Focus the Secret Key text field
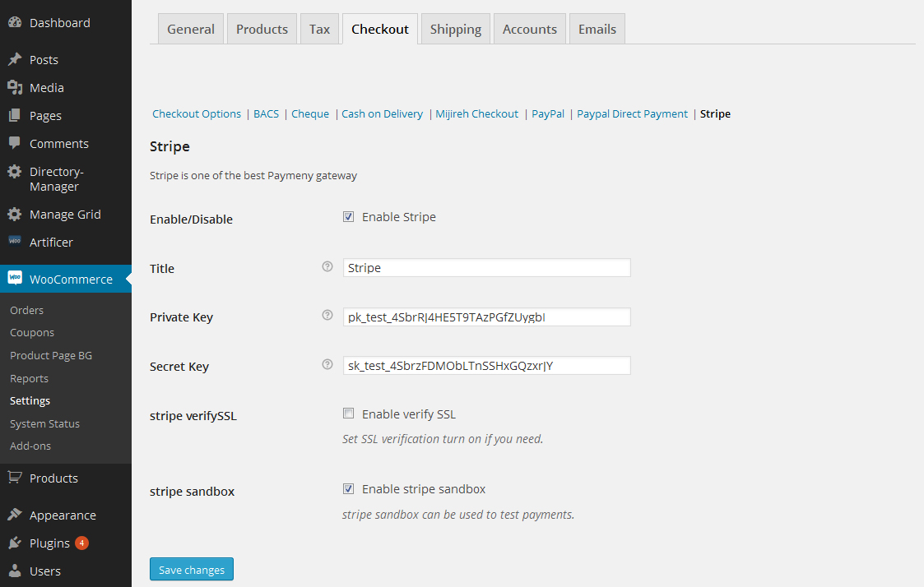 pos(487,366)
